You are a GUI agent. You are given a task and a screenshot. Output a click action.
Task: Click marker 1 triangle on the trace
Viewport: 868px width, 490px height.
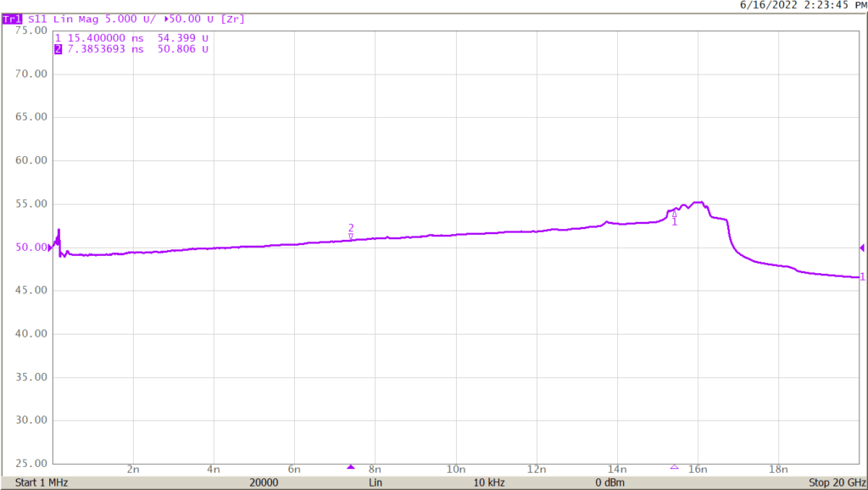[675, 214]
